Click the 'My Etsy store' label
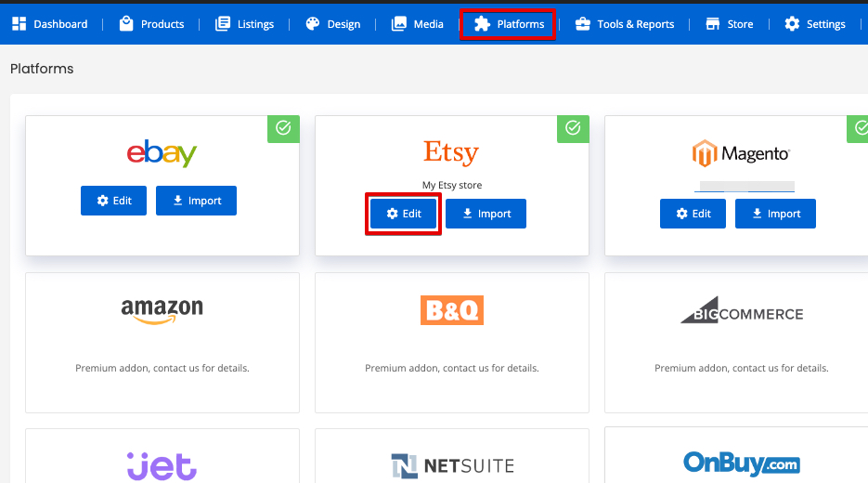Screen dimensions: 868x483 tap(452, 185)
